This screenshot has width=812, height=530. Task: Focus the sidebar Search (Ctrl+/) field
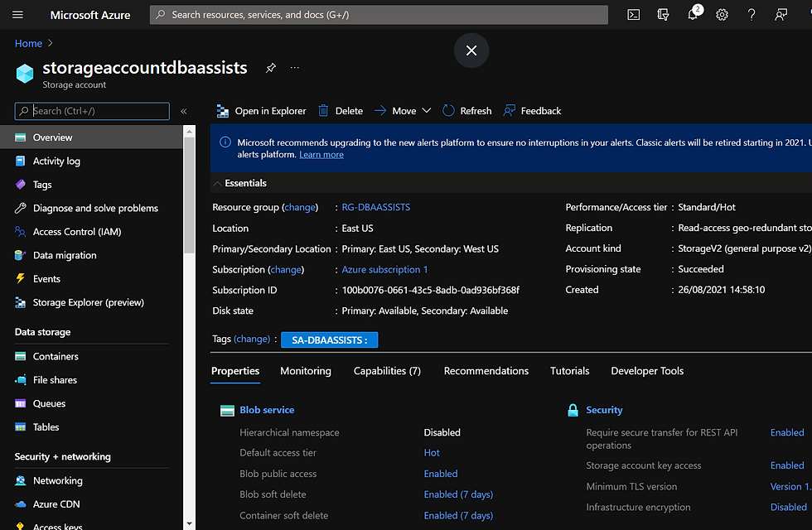pyautogui.click(x=92, y=111)
